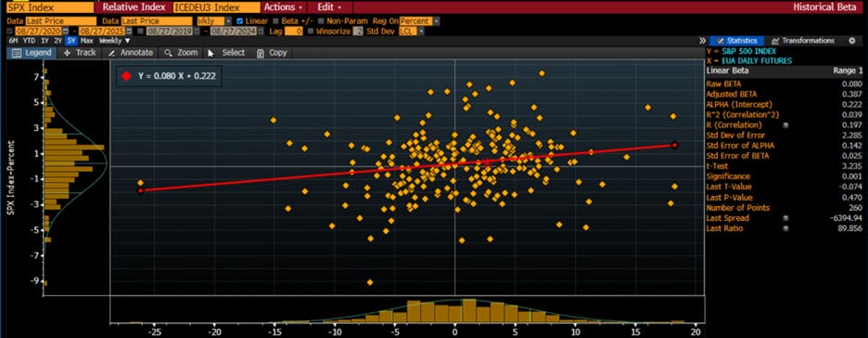Select the Std Dev of Error row
Image resolution: width=868 pixels, height=338 pixels.
click(784, 136)
